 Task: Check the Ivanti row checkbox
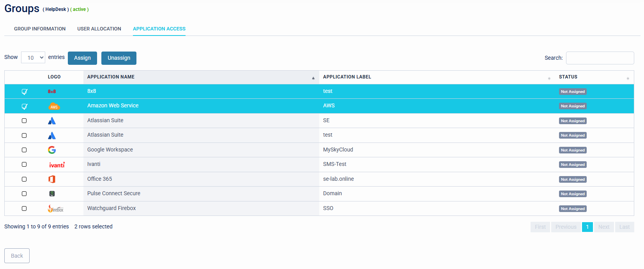tap(24, 164)
